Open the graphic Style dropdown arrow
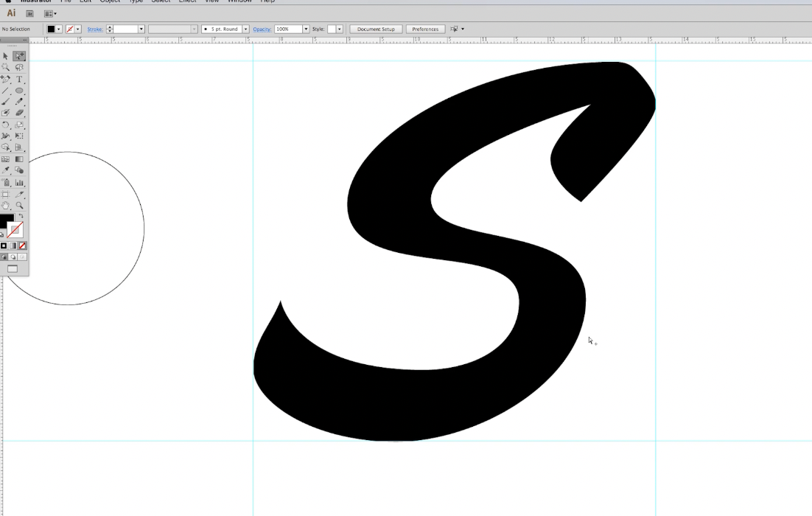812x516 pixels. 340,29
